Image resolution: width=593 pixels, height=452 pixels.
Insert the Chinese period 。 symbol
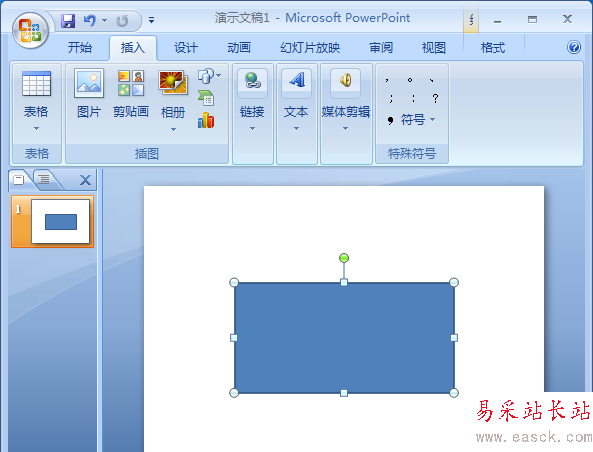tap(410, 80)
